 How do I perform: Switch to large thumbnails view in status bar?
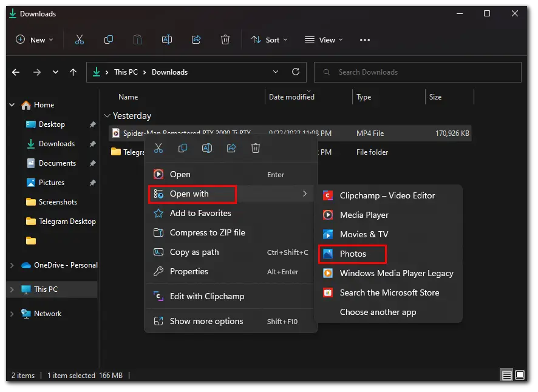coord(520,375)
